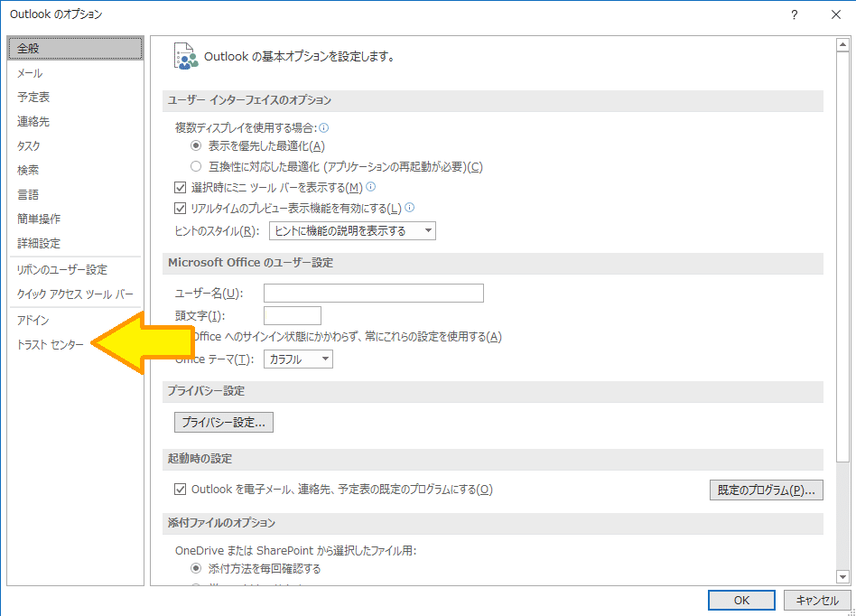Open 詳細設定 options category
Image resolution: width=856 pixels, height=616 pixels.
point(75,243)
